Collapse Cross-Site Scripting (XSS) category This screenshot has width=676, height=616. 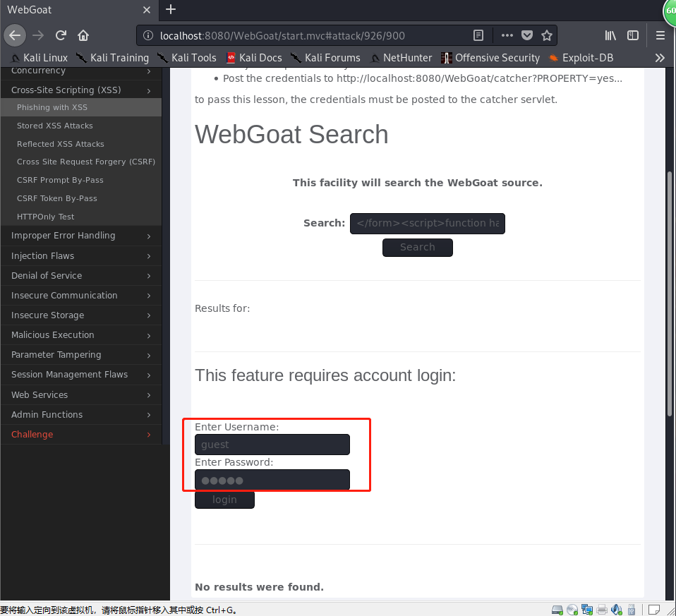click(81, 90)
